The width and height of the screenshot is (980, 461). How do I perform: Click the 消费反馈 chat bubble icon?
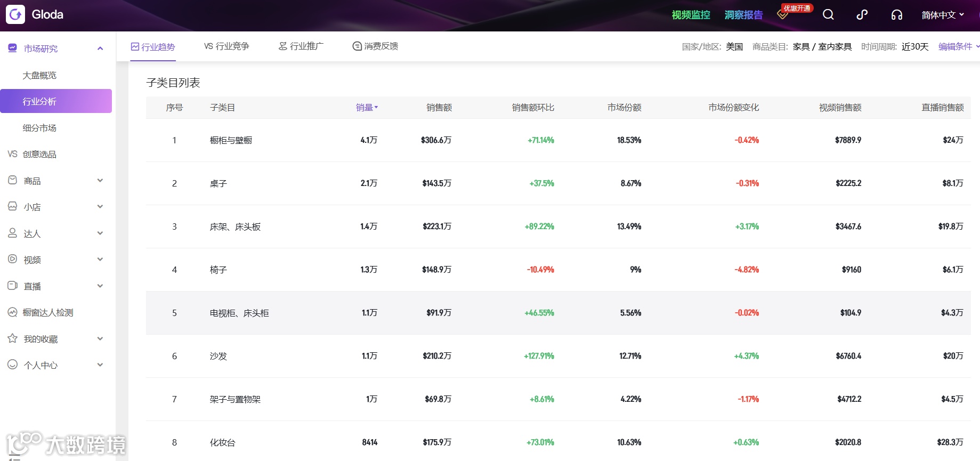(357, 46)
